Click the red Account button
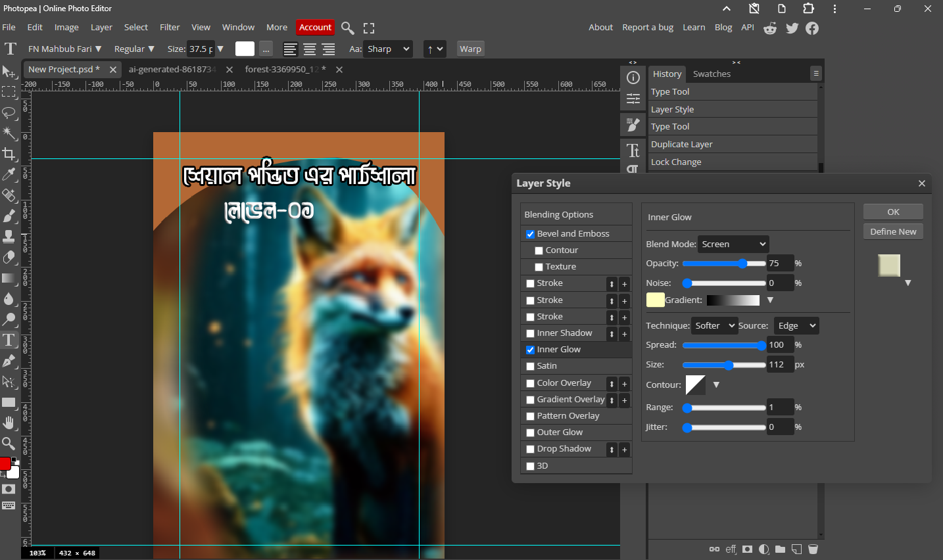The height and width of the screenshot is (560, 943). click(315, 28)
